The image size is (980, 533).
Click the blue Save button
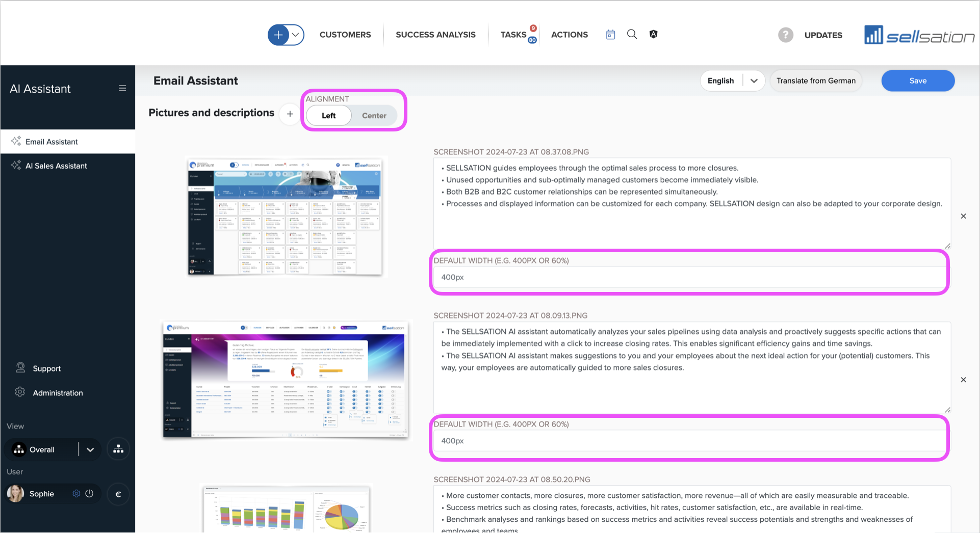tap(918, 81)
